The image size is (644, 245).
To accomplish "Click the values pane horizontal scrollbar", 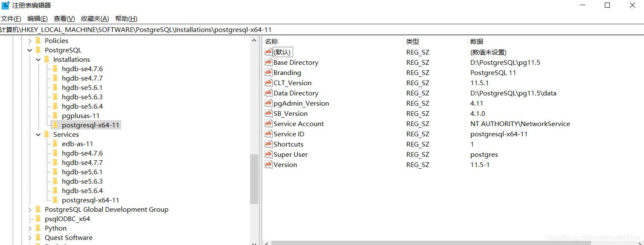I will 431,243.
